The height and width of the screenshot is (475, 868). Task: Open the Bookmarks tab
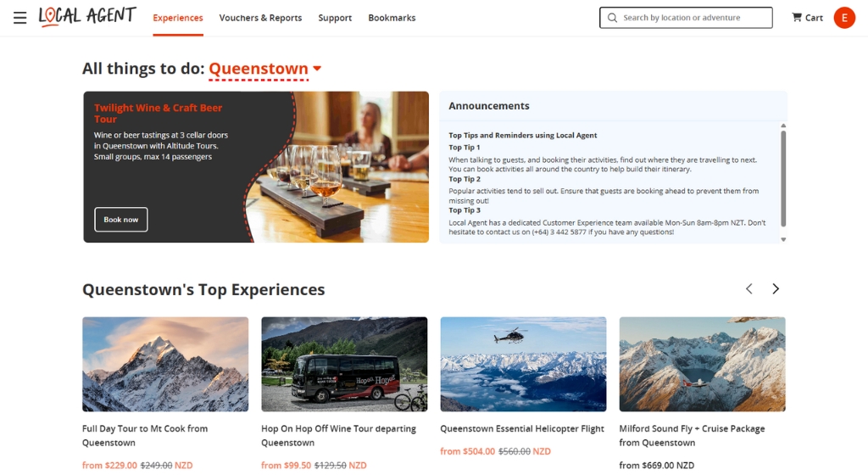pyautogui.click(x=392, y=18)
